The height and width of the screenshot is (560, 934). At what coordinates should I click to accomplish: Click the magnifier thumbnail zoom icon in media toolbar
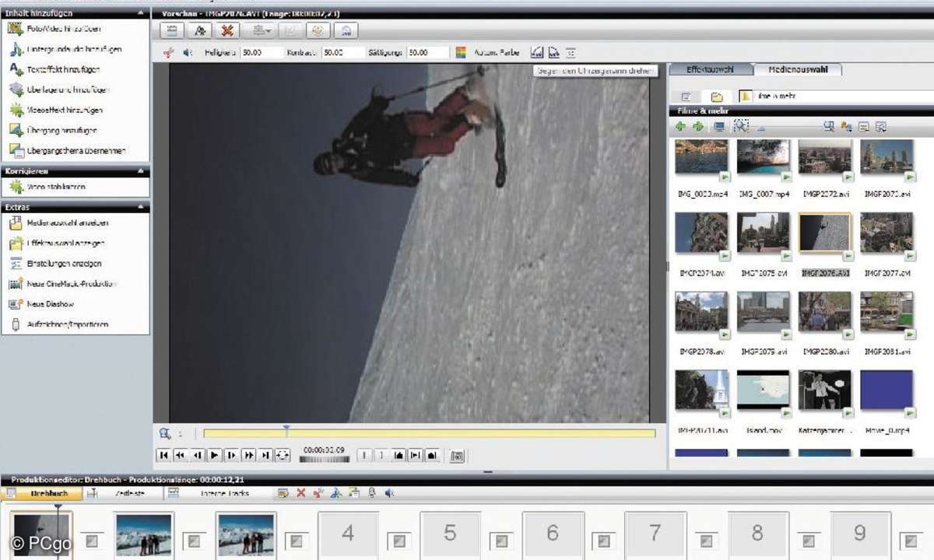pos(740,126)
